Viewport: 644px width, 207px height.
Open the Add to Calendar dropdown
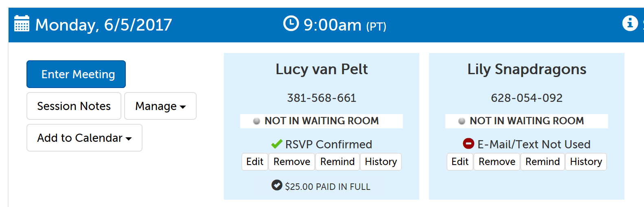click(84, 138)
